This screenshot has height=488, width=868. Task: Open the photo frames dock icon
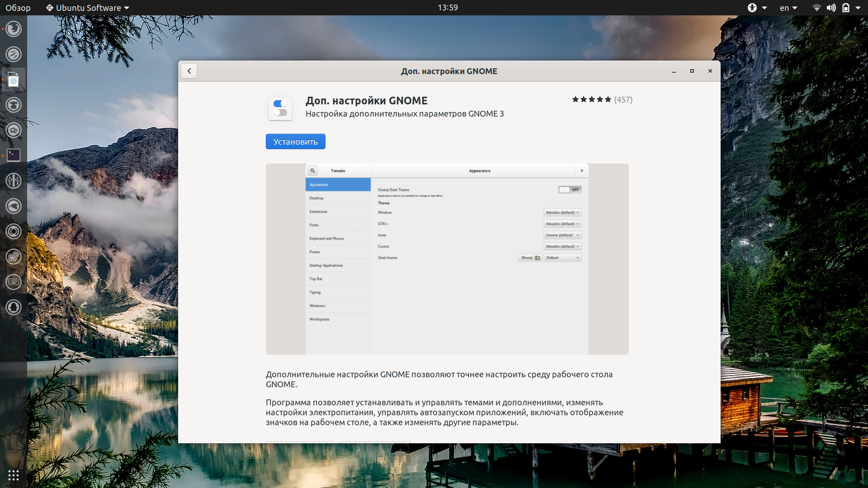coord(14,130)
